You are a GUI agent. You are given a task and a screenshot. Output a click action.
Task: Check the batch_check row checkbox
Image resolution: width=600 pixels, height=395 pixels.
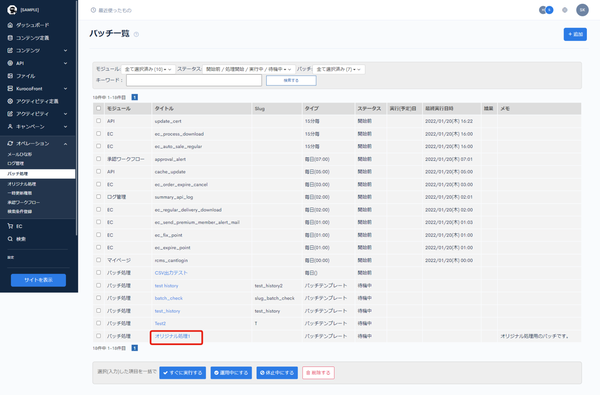tap(98, 298)
